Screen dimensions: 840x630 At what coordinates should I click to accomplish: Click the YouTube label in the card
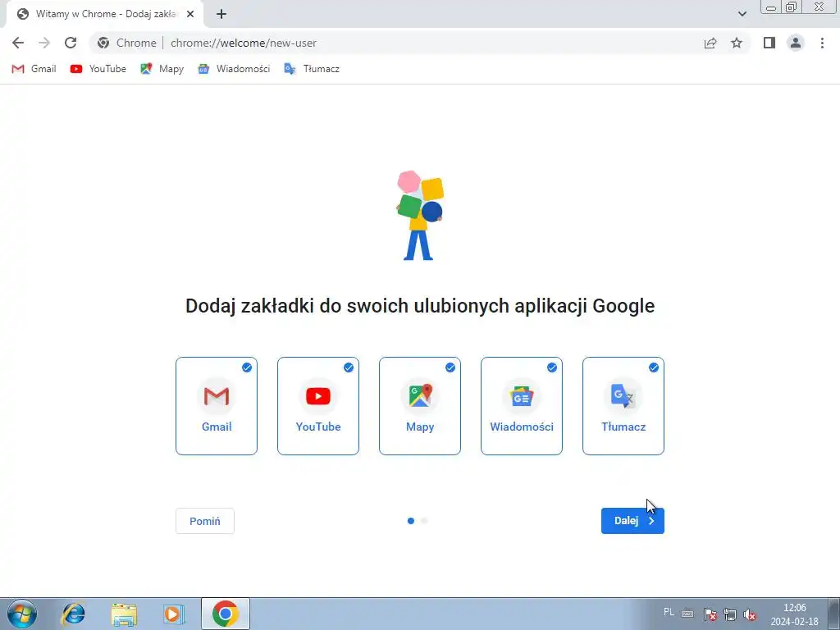(x=318, y=427)
